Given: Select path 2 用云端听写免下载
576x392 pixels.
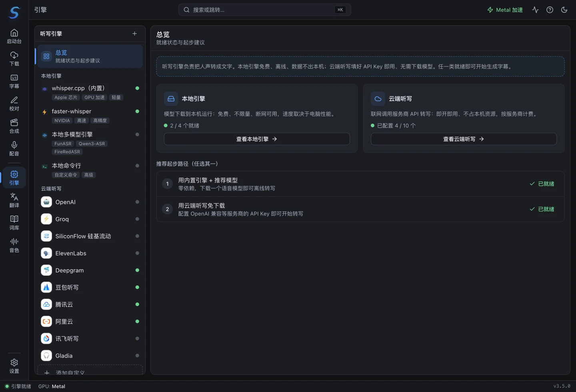Looking at the screenshot, I should [x=360, y=209].
